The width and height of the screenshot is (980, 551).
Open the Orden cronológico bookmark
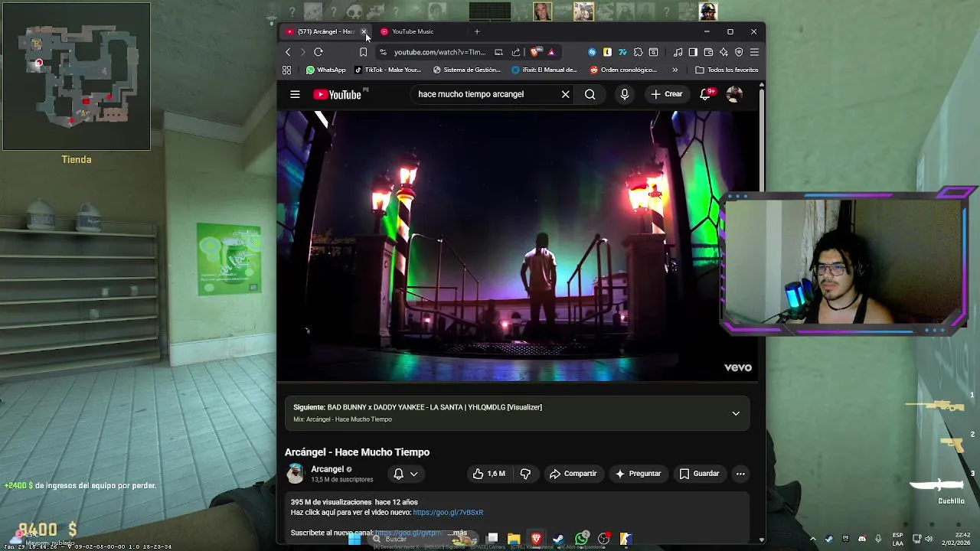623,70
